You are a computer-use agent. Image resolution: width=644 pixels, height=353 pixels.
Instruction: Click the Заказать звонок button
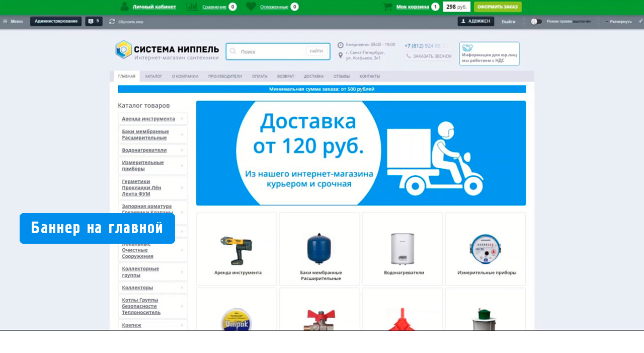[x=429, y=56]
